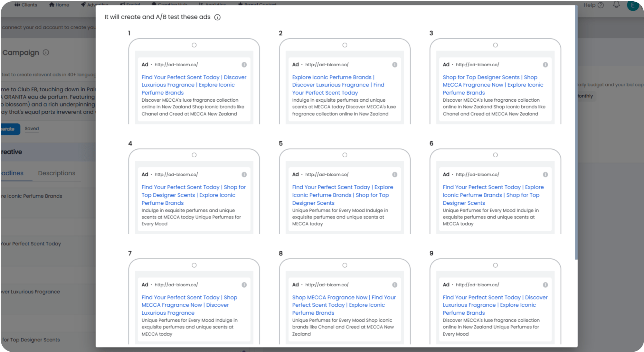Click info icon on ad preview 4
Image resolution: width=644 pixels, height=352 pixels.
tap(244, 174)
